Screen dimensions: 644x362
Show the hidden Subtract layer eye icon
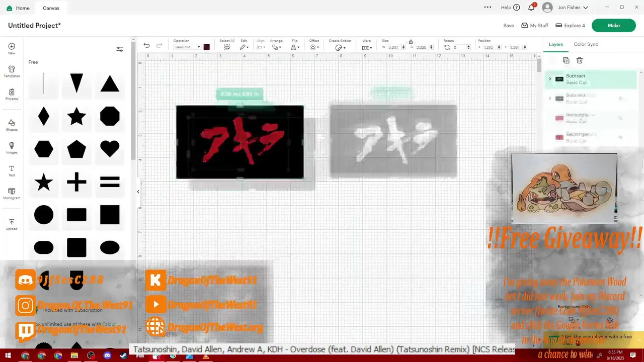[620, 98]
